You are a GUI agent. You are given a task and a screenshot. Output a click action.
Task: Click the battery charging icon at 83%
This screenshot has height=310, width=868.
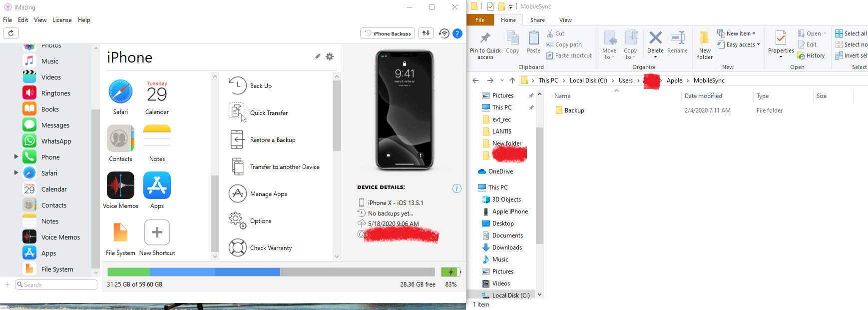450,272
